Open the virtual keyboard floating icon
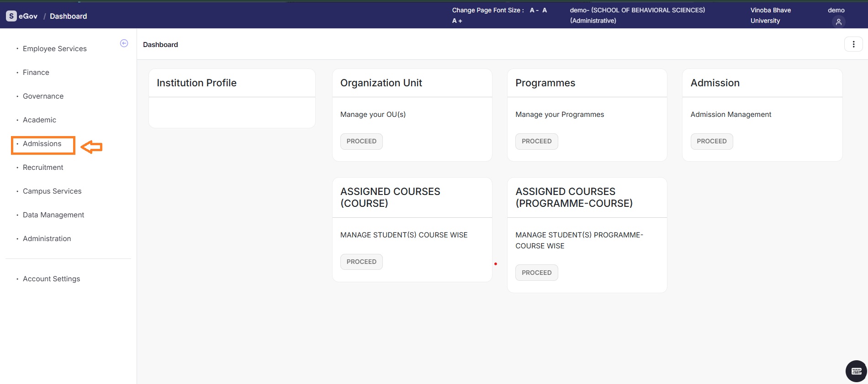 856,371
